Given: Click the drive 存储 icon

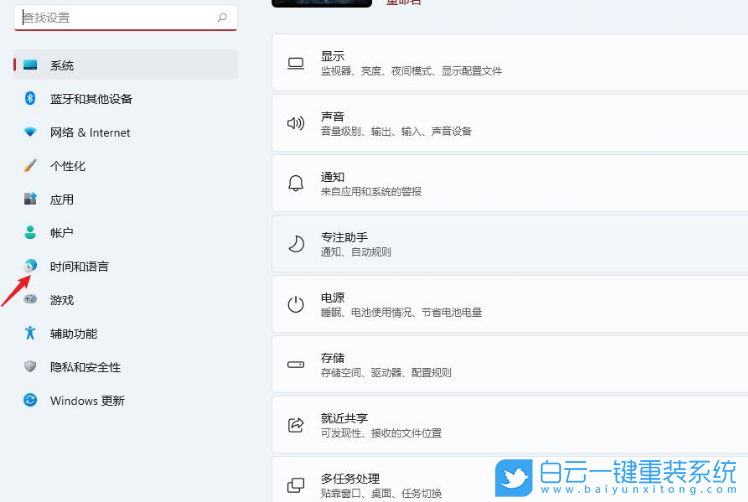Looking at the screenshot, I should click(296, 365).
